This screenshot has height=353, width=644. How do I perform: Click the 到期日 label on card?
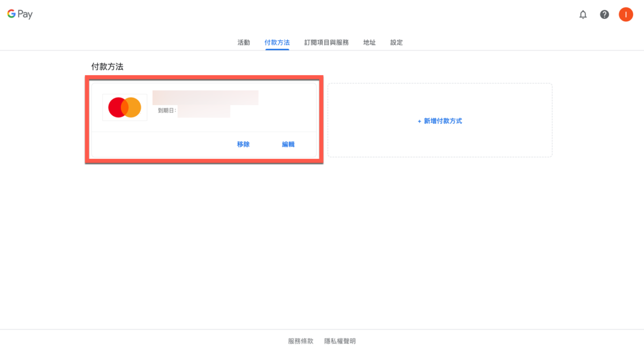pyautogui.click(x=167, y=111)
